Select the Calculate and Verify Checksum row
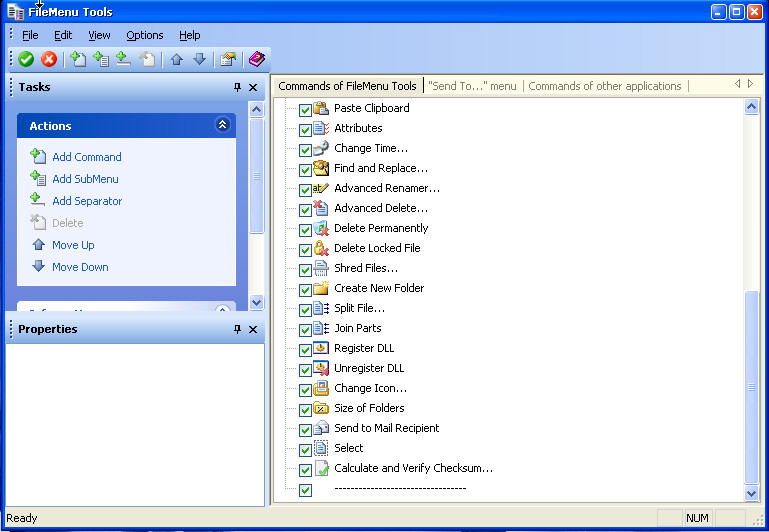This screenshot has width=769, height=532. click(x=413, y=468)
